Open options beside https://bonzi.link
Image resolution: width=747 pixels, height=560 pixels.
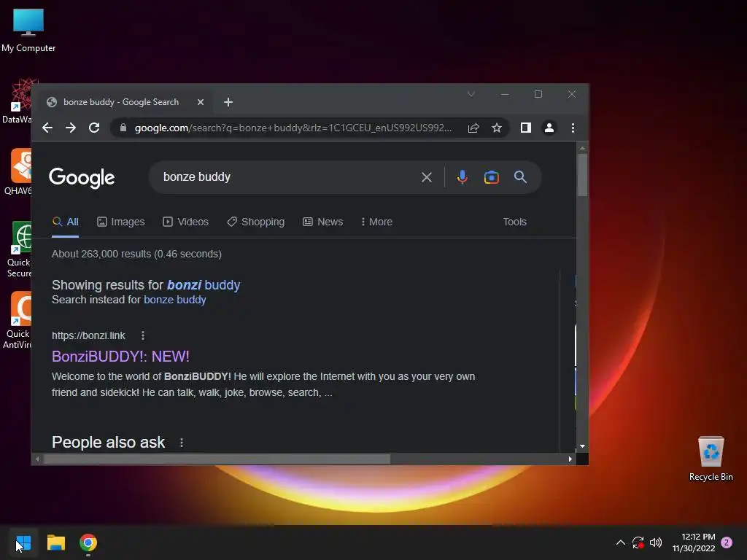[143, 335]
